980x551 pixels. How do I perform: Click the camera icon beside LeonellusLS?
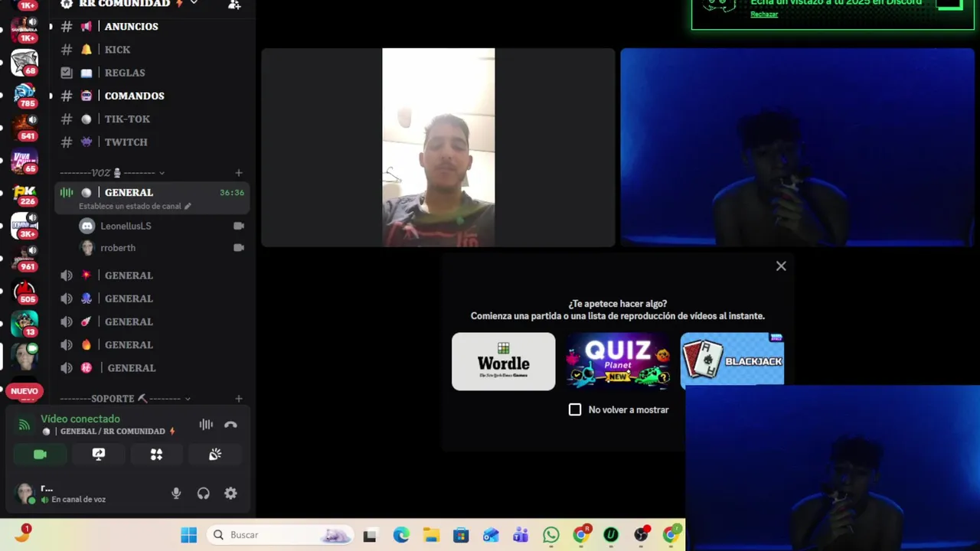(238, 226)
